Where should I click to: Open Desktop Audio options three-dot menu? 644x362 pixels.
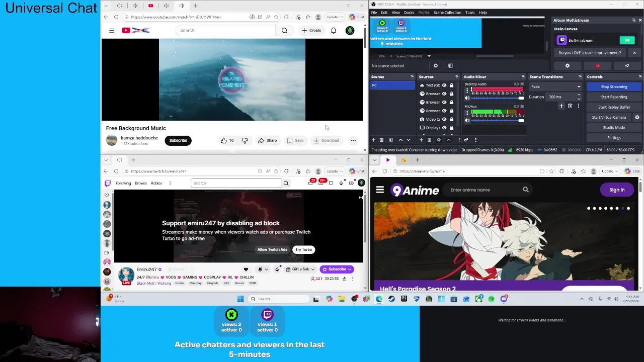point(467,91)
